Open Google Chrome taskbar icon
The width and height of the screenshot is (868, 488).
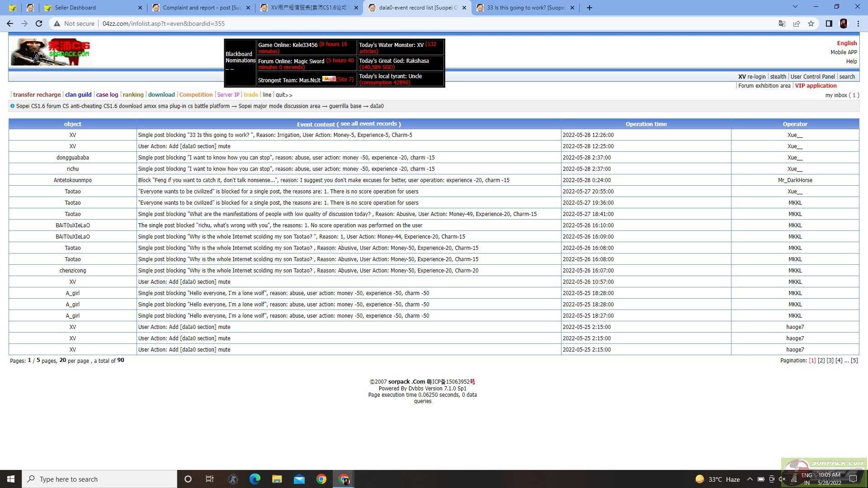coord(321,479)
